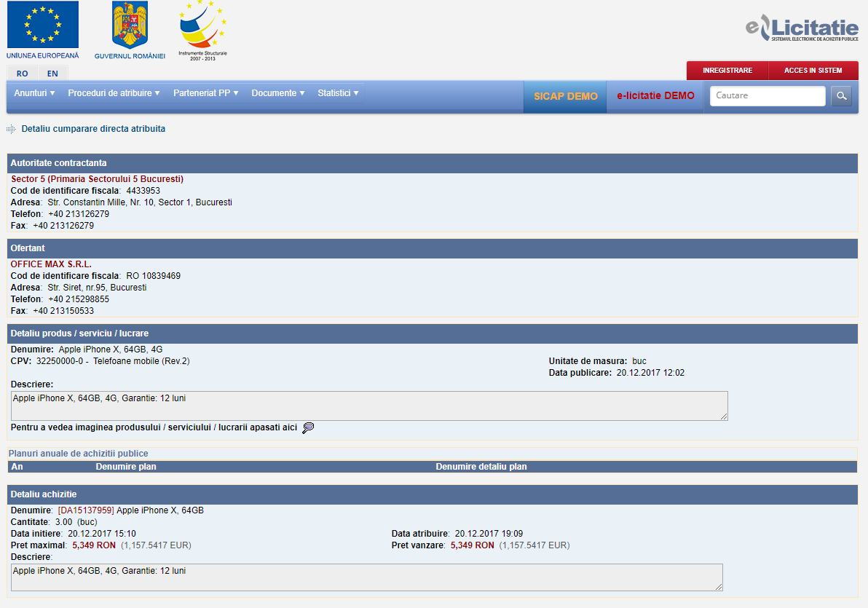Image resolution: width=868 pixels, height=608 pixels.
Task: Click the European Union flag logo
Action: coord(43,25)
